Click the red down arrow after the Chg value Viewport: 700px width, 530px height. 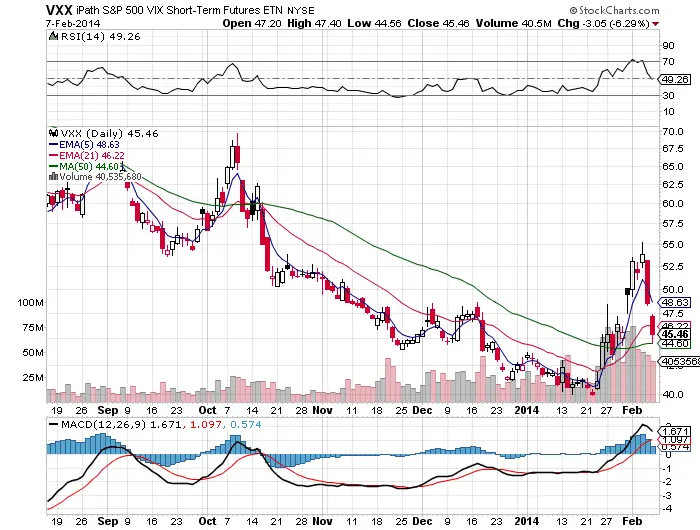tap(655, 24)
